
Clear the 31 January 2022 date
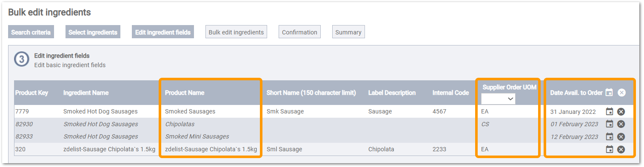click(621, 112)
